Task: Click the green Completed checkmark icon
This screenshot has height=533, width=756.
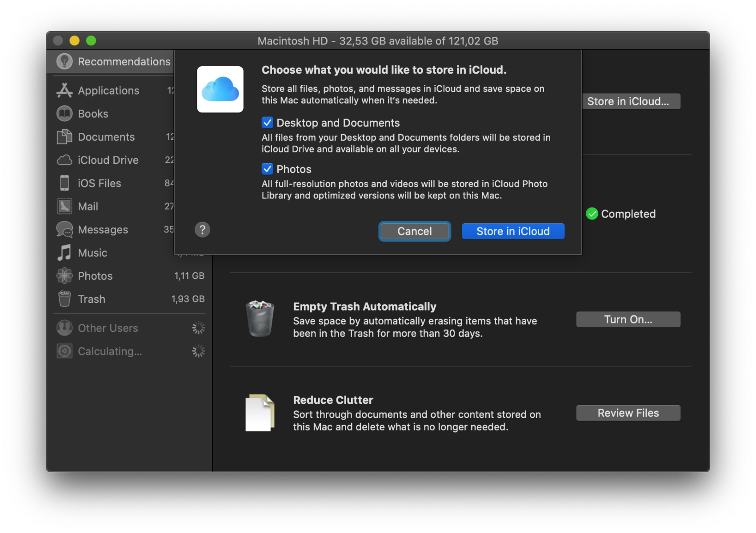Action: pyautogui.click(x=592, y=214)
